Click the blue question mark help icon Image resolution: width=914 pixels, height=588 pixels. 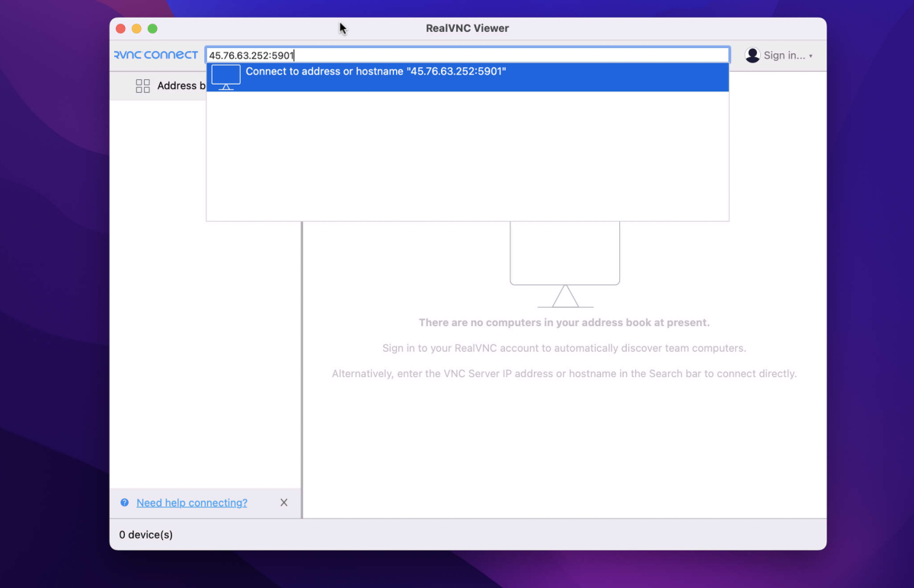[x=125, y=503]
